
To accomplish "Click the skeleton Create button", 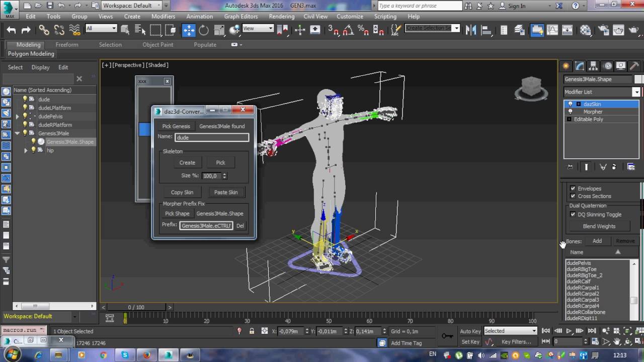I will click(187, 162).
